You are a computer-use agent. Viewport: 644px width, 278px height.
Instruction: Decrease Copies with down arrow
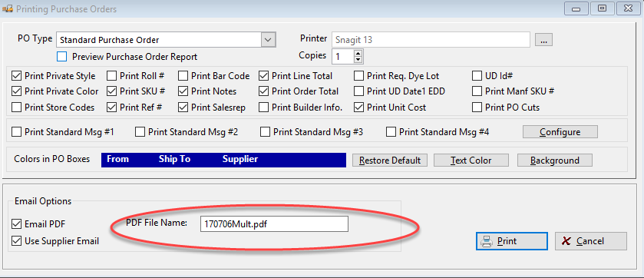pos(358,60)
